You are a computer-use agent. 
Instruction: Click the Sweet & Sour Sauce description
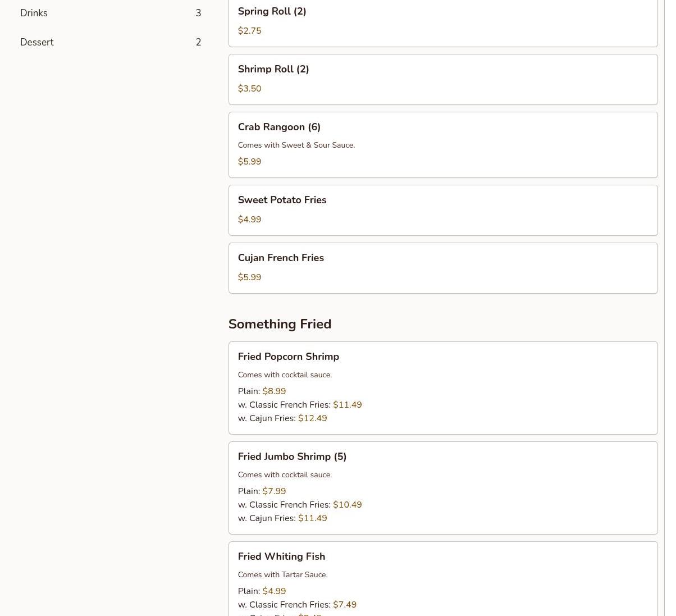(296, 145)
